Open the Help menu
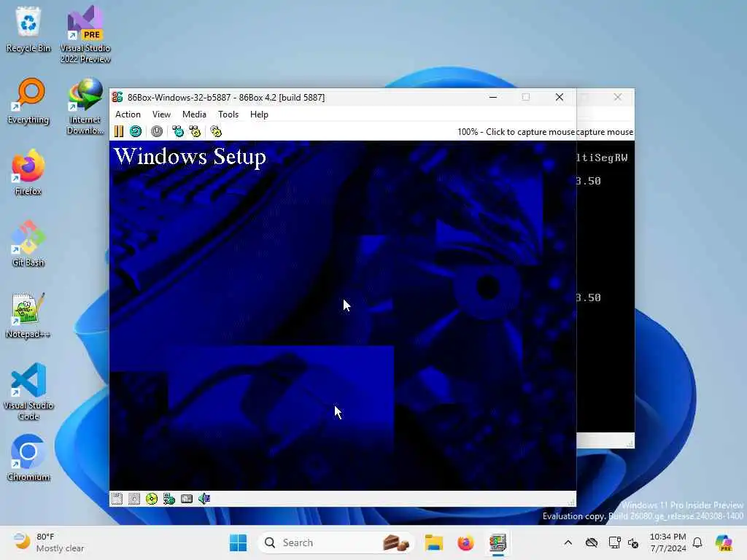The height and width of the screenshot is (560, 747). [x=259, y=114]
